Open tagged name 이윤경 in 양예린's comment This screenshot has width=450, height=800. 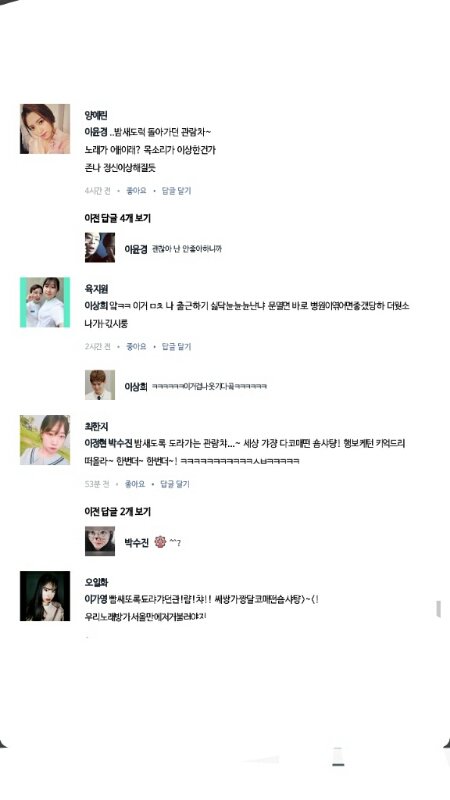coord(96,132)
